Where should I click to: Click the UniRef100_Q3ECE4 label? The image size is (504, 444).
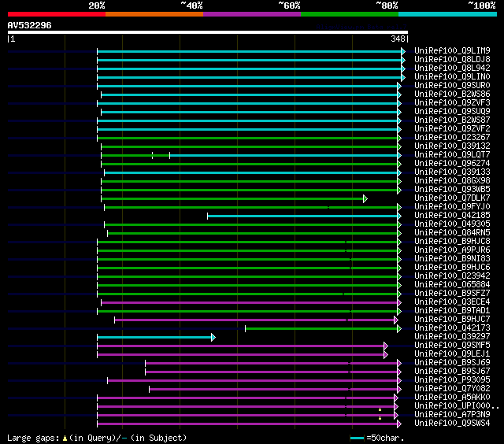coord(452,302)
